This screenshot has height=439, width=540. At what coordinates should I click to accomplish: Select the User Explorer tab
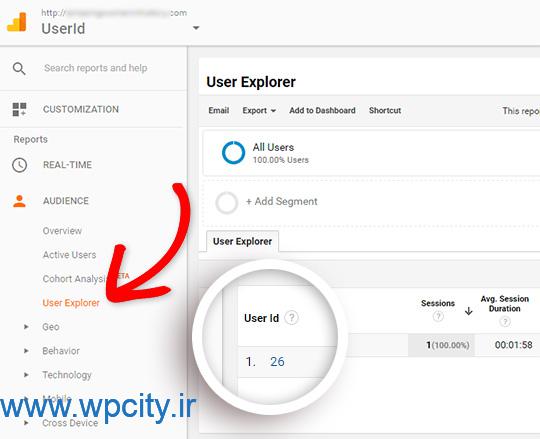click(242, 241)
